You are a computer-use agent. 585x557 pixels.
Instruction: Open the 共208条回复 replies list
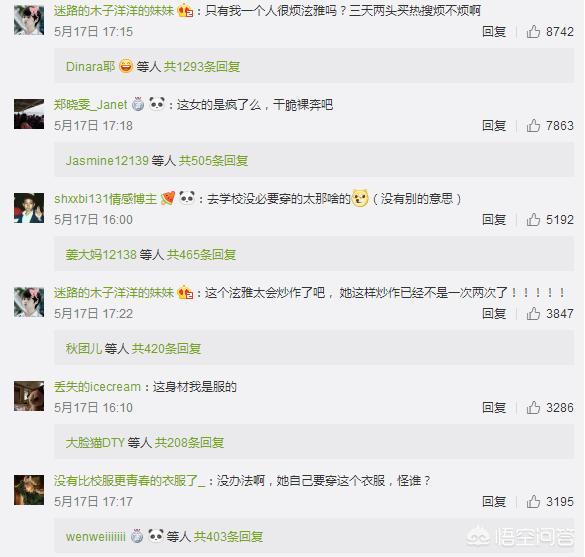[190, 443]
